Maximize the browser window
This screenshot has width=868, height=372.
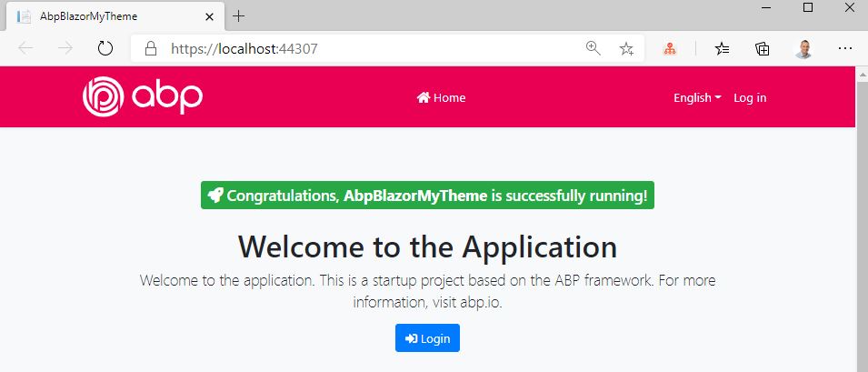tap(808, 7)
